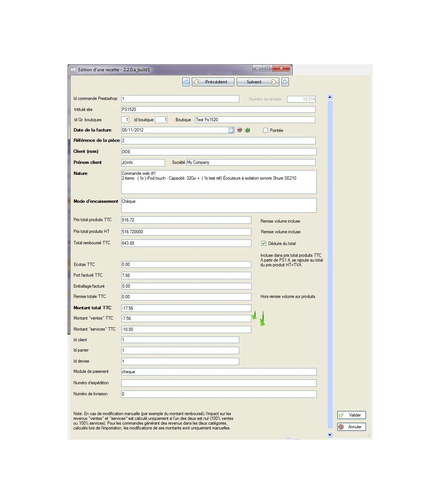
Task: Click the Boutique field showing Test Ps1520
Action: point(255,120)
